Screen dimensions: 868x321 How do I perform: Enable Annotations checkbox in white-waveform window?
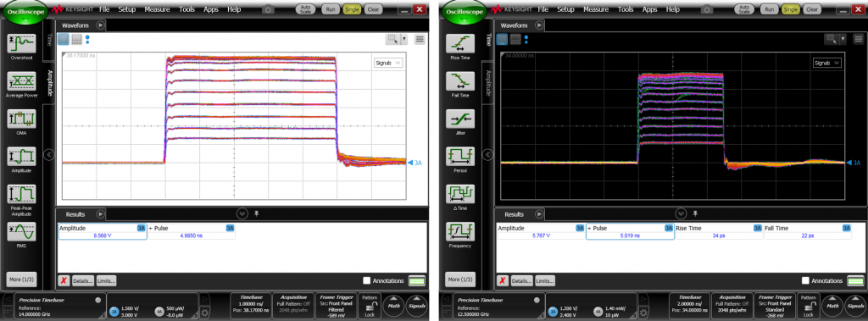366,280
